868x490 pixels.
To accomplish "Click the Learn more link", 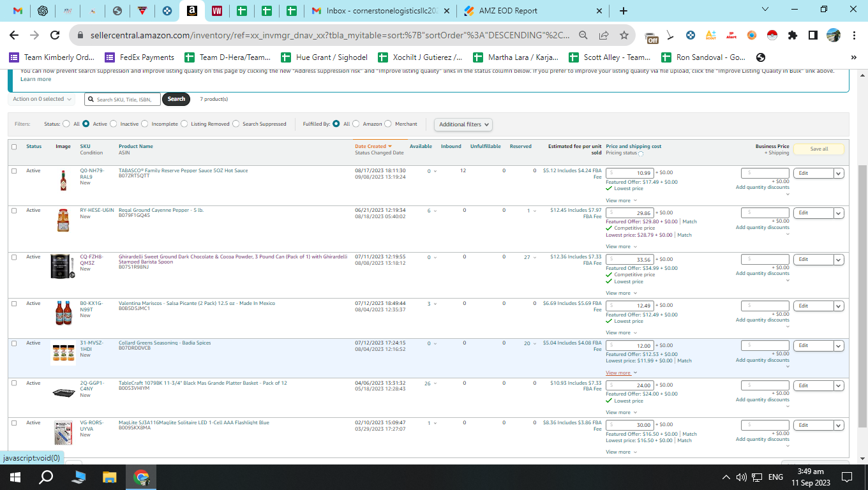I will coord(36,79).
